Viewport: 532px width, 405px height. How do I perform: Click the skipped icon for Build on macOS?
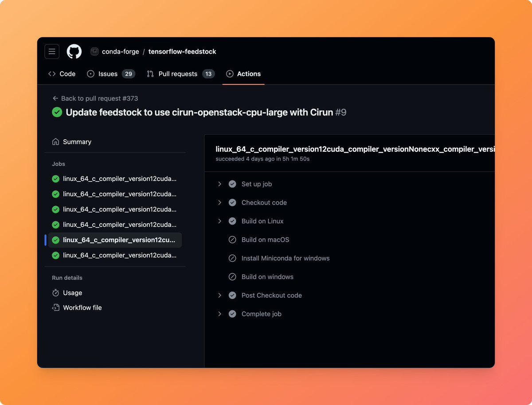[x=232, y=240]
